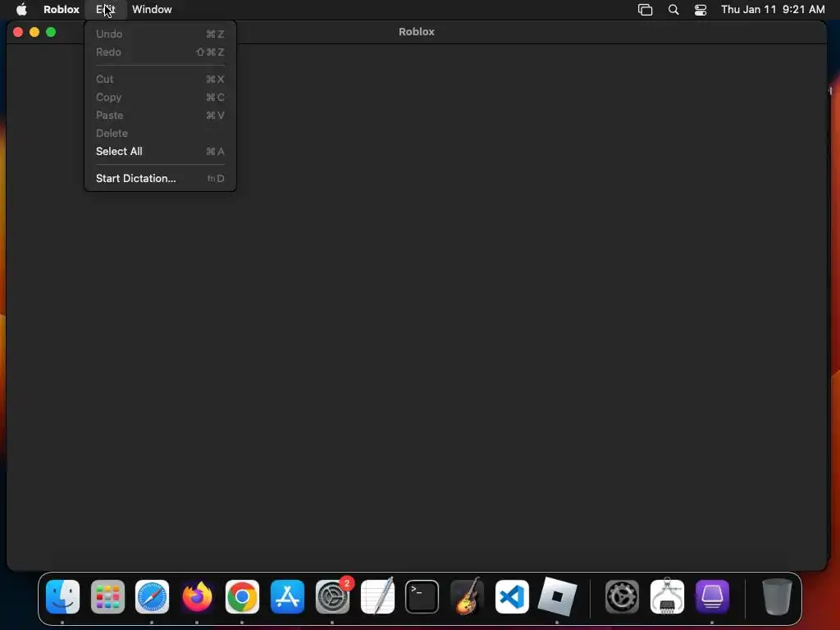The height and width of the screenshot is (630, 840).
Task: Click the Copy menu entry
Action: (160, 97)
